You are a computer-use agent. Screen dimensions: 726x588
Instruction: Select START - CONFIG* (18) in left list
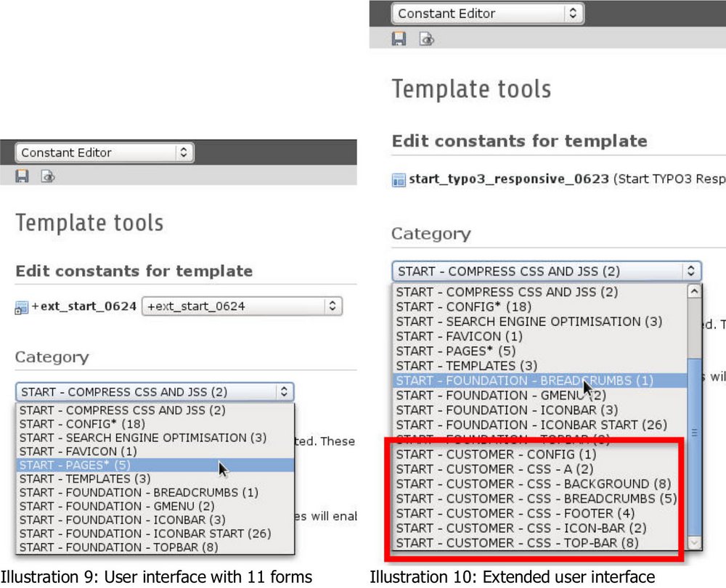155,424
